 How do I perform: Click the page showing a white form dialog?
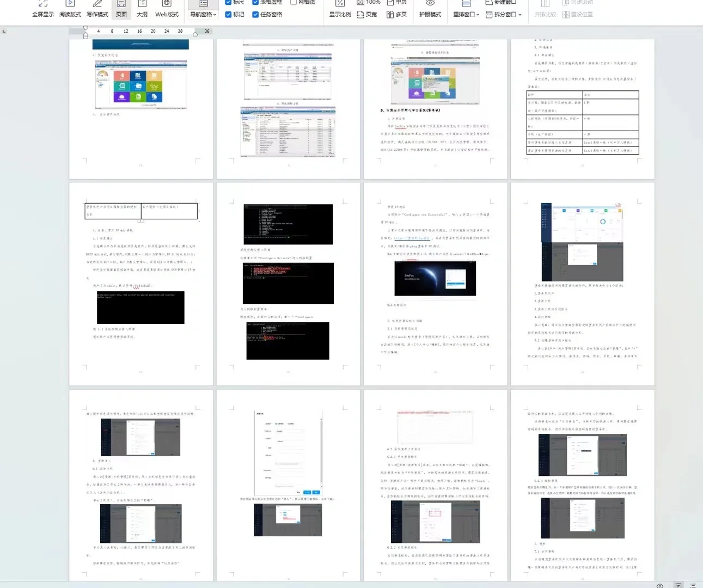click(288, 486)
